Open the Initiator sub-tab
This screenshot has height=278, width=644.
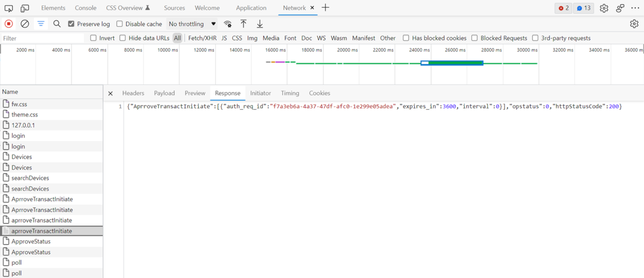(x=260, y=93)
